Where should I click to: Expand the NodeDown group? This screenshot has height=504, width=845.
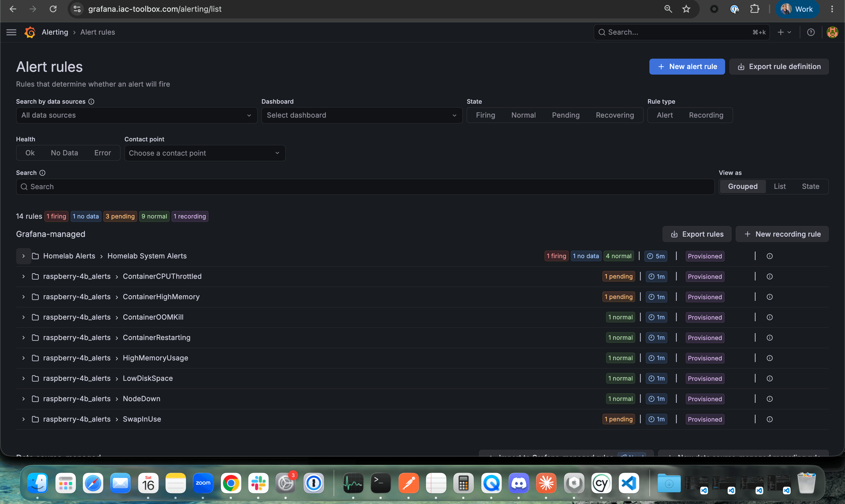coord(23,399)
